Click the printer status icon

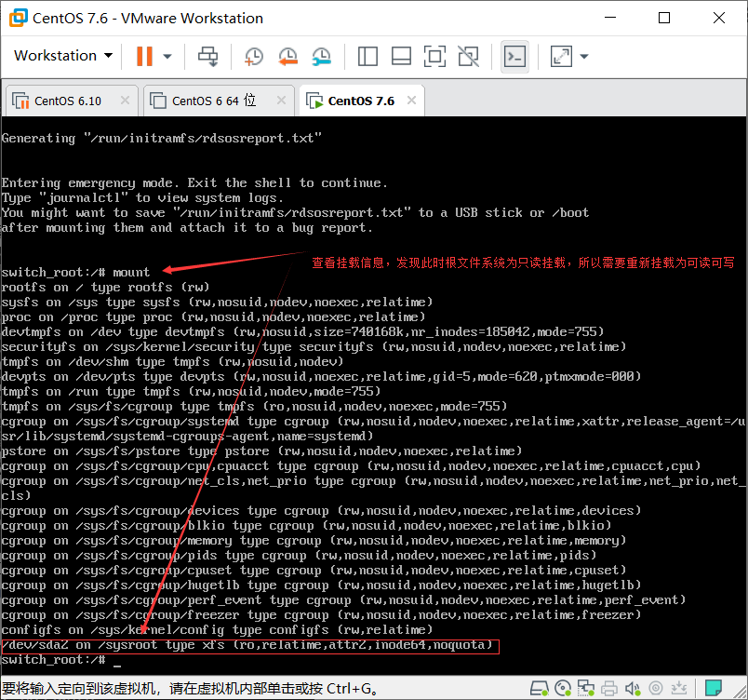point(609,688)
